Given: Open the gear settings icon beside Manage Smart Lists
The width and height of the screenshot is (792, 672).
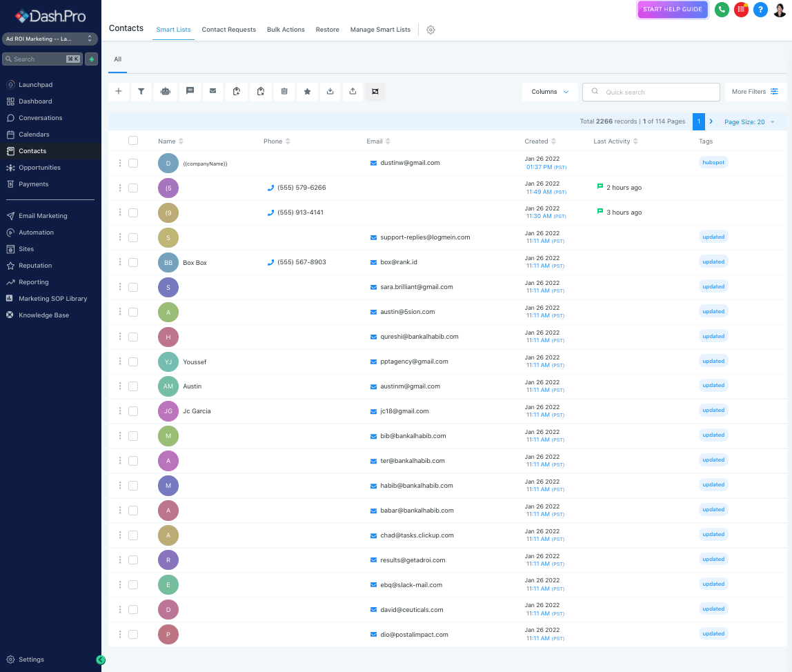Looking at the screenshot, I should click(430, 30).
